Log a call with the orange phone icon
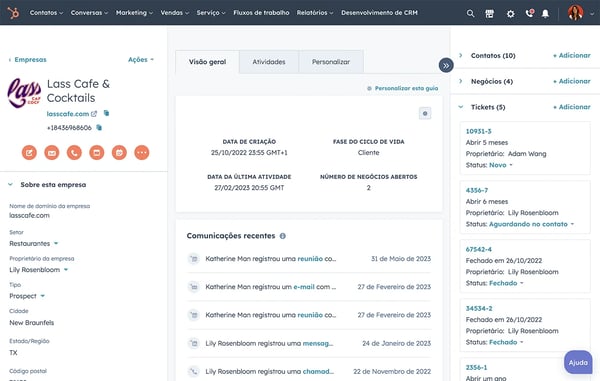 [74, 153]
